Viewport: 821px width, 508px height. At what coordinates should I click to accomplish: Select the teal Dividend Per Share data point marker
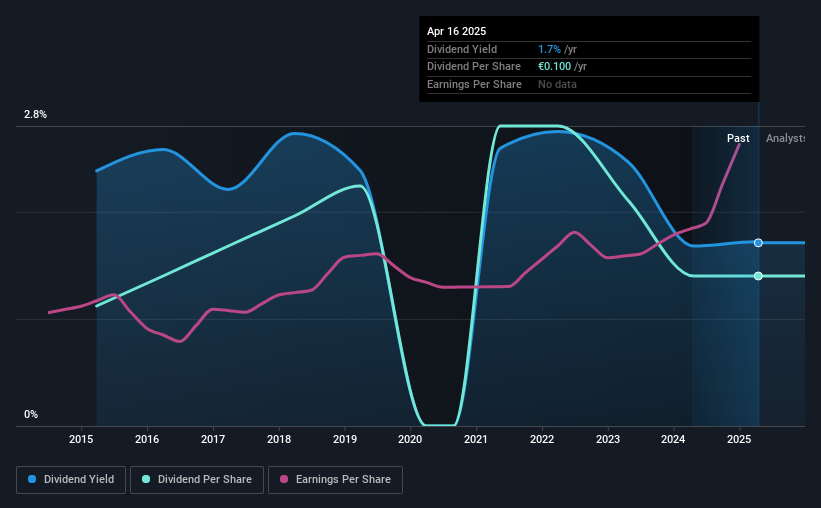point(758,276)
